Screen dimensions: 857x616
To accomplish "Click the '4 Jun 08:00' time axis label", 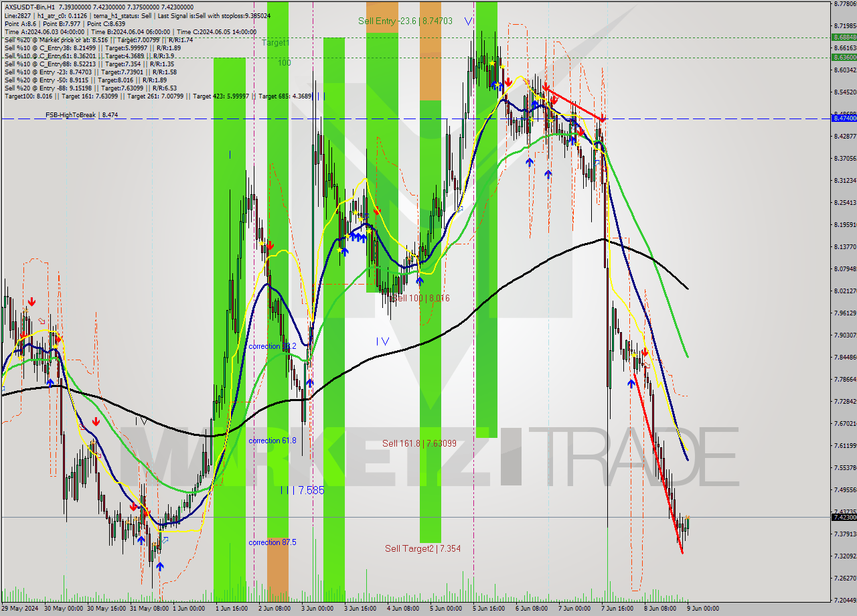I will 403,609.
